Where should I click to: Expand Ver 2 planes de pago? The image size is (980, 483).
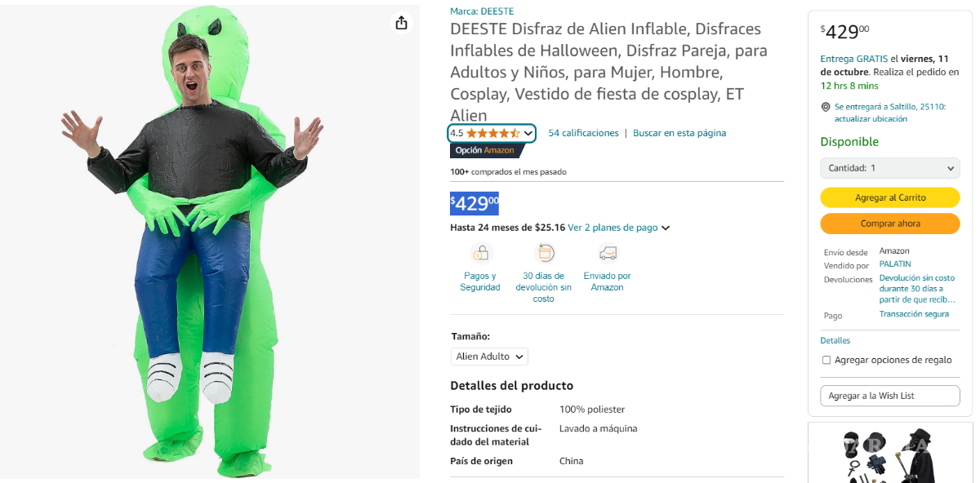pyautogui.click(x=615, y=228)
